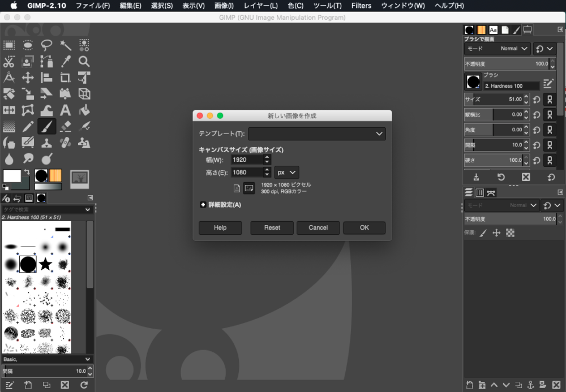566x392 pixels.
Task: Click the white foreground color swatch
Action: pos(11,176)
